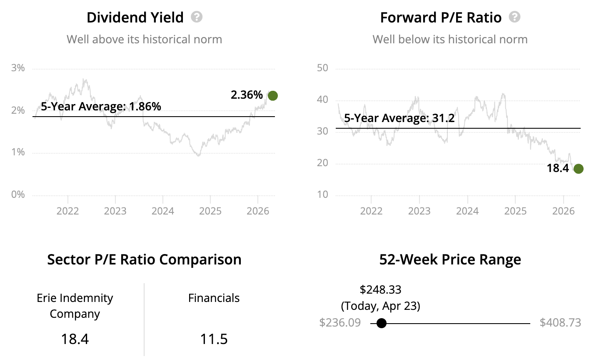The width and height of the screenshot is (589, 364).
Task: Click the 52-Week Price Range heading
Action: point(450,259)
